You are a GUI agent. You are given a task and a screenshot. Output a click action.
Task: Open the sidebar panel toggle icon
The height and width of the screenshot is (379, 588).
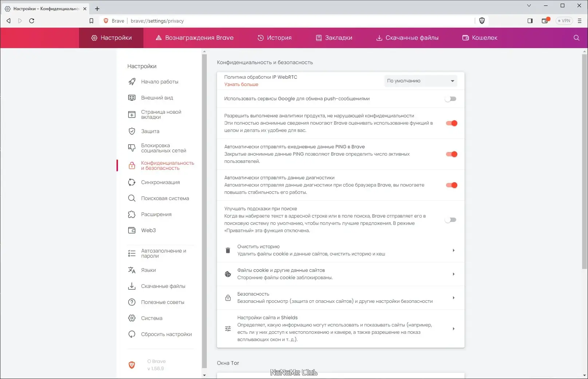pyautogui.click(x=530, y=21)
